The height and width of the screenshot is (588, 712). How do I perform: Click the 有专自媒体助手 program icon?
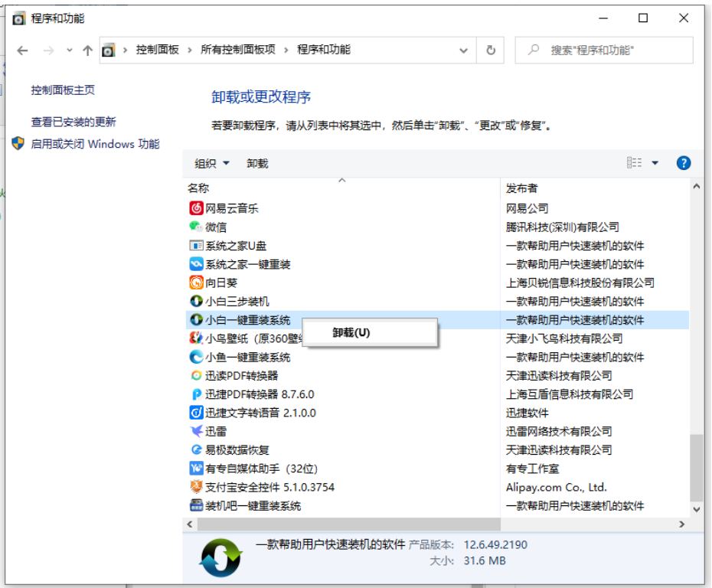pyautogui.click(x=196, y=468)
